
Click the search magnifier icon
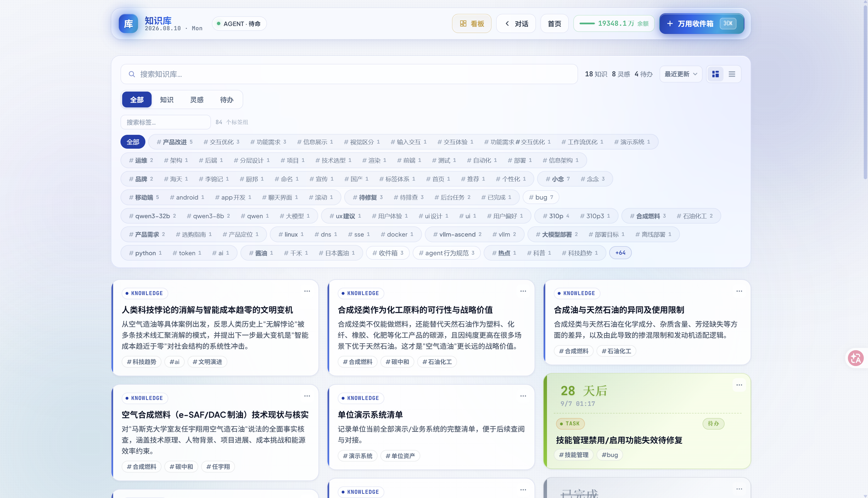[132, 74]
